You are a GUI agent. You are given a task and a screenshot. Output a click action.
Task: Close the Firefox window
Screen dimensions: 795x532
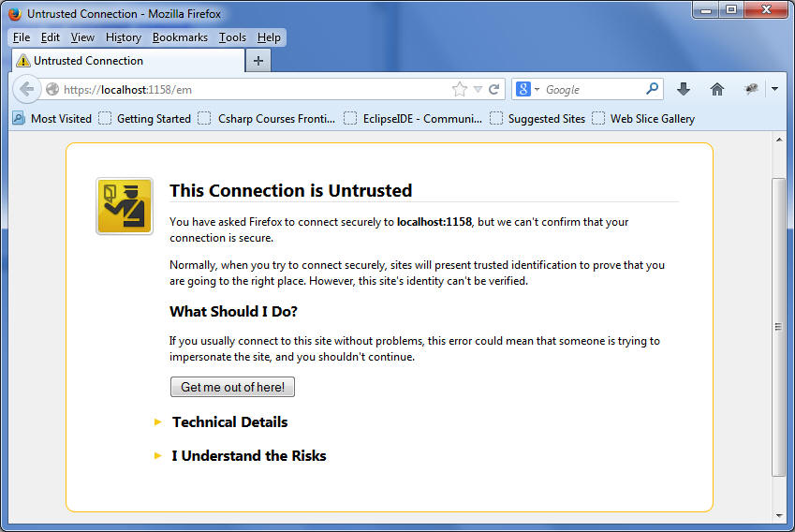point(766,9)
